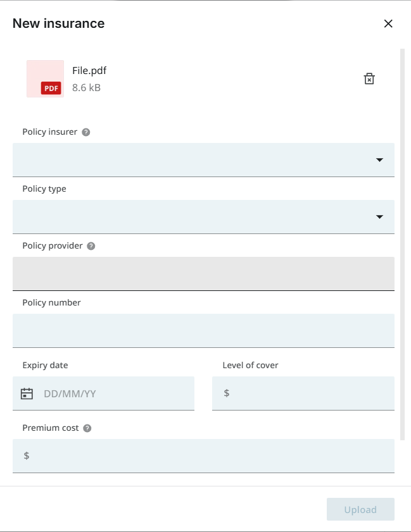Click the Premium cost help icon
The width and height of the screenshot is (411, 532).
(87, 428)
